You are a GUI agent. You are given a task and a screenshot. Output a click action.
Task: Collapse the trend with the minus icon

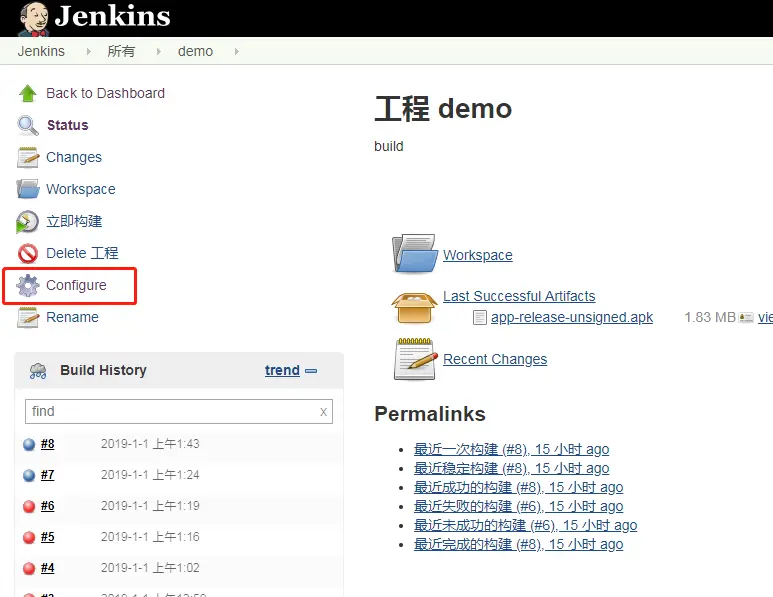point(311,371)
